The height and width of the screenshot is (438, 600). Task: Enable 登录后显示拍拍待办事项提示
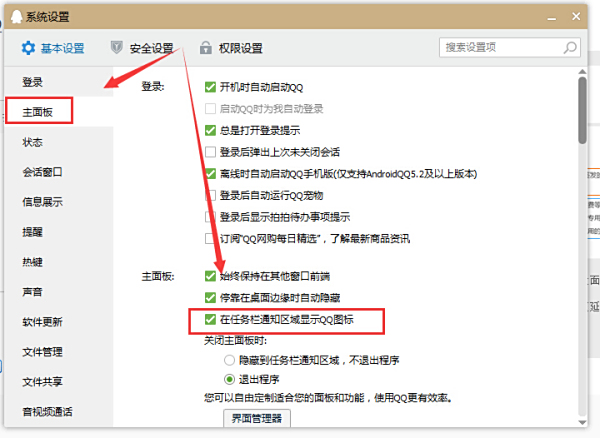210,217
